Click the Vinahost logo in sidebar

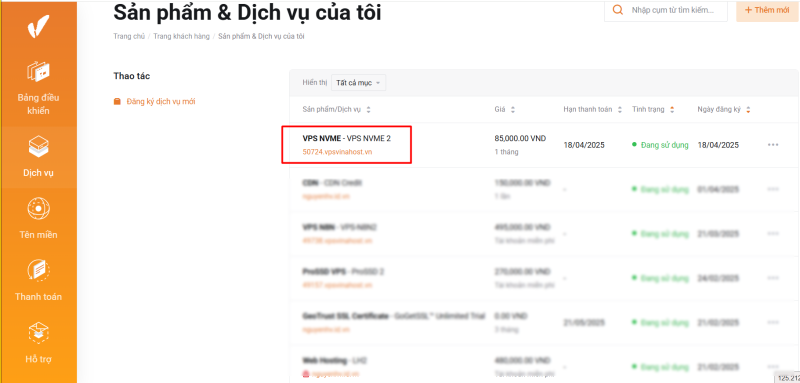pos(38,26)
